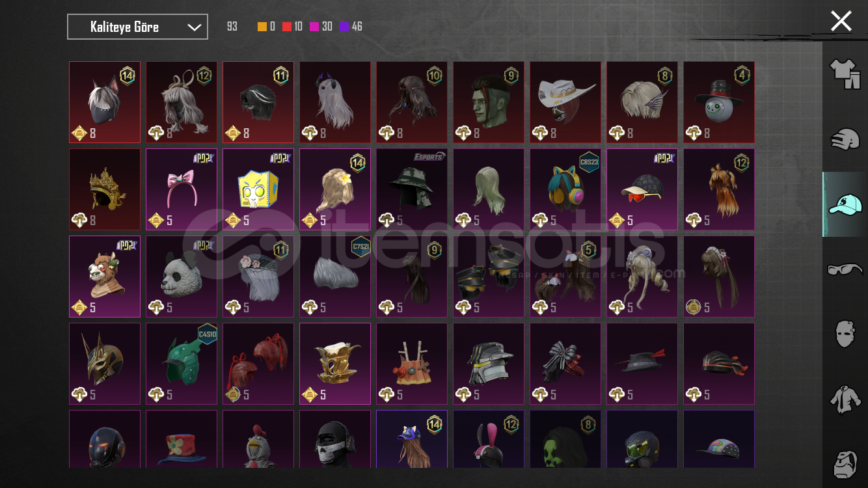This screenshot has height=488, width=868.
Task: Select the pink bow headband item
Action: (182, 189)
